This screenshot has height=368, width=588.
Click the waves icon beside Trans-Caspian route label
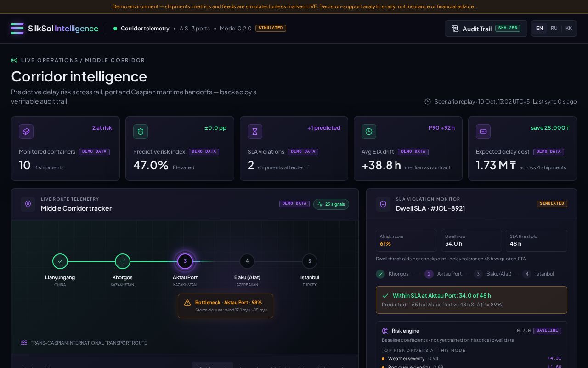pyautogui.click(x=24, y=343)
